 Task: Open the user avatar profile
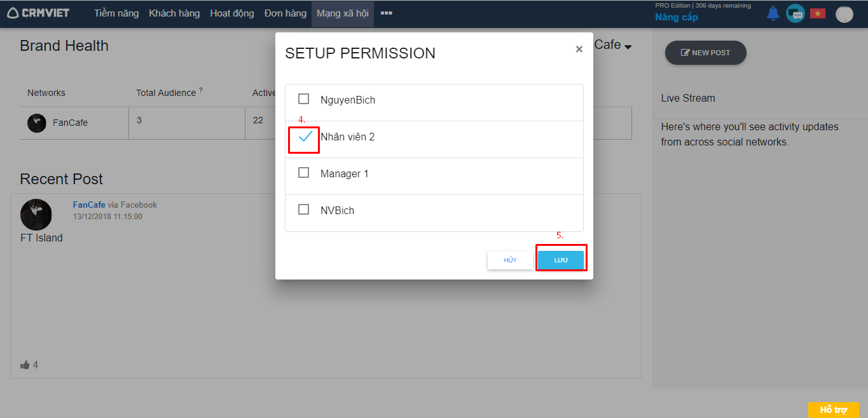pos(844,14)
